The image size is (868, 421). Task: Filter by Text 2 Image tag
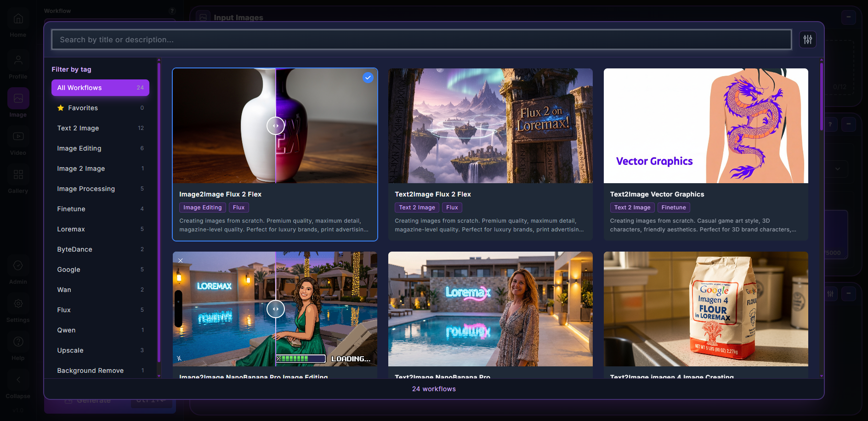(x=100, y=128)
